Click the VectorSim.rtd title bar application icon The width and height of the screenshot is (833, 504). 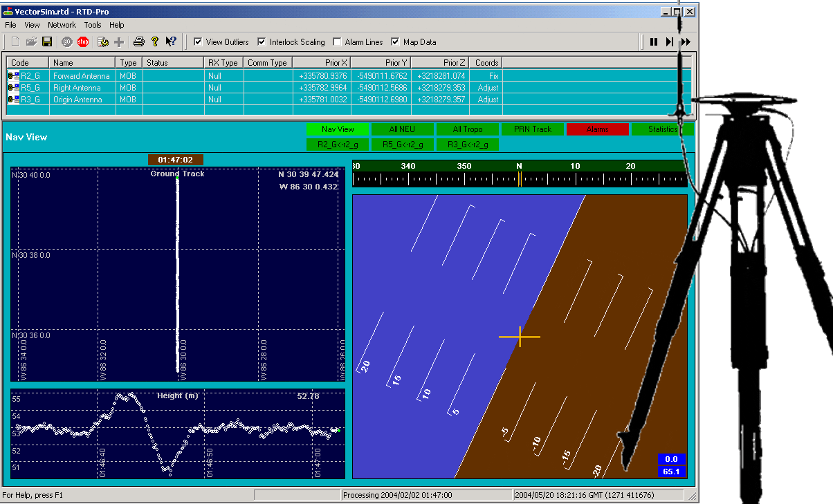(x=8, y=12)
